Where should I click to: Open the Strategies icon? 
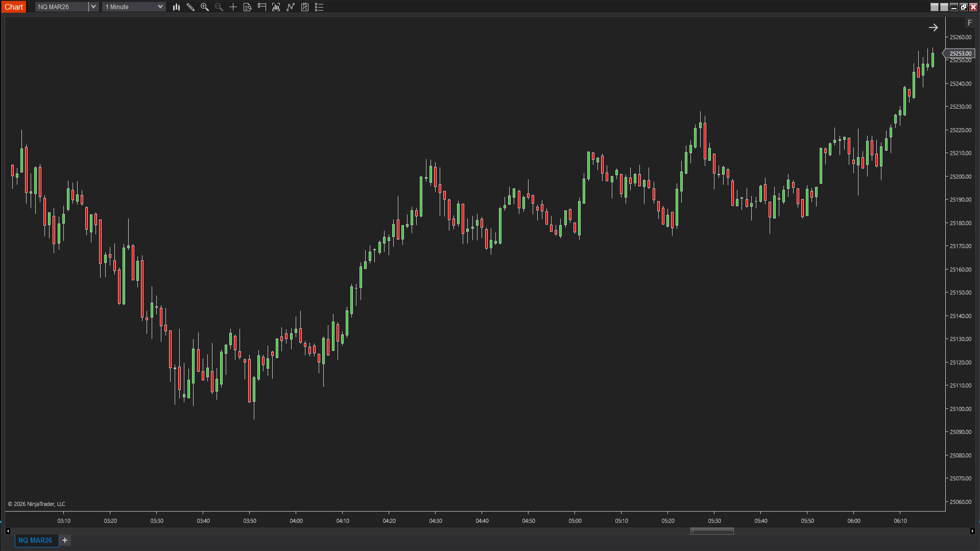tap(305, 7)
